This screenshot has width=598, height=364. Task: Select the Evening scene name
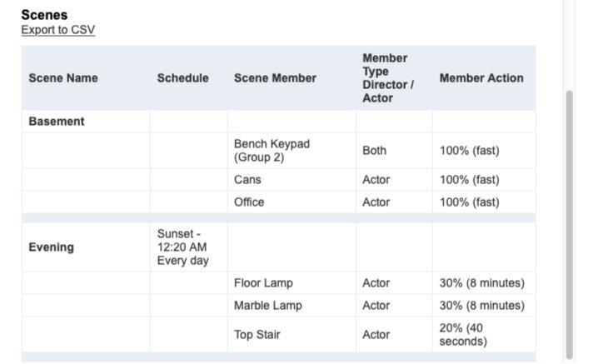[52, 247]
